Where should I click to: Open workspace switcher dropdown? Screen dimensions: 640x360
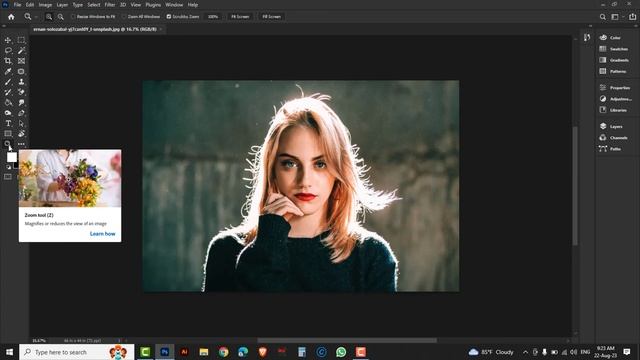tap(617, 17)
